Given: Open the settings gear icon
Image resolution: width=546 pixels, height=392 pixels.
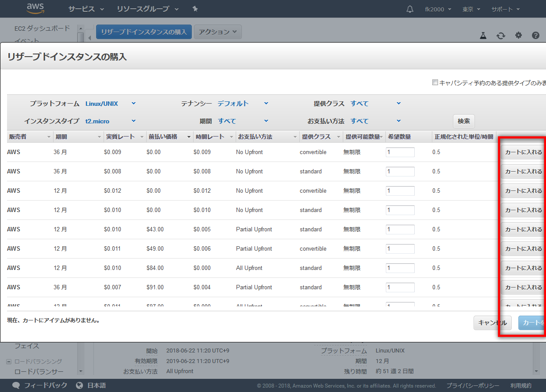Looking at the screenshot, I should click(518, 36).
